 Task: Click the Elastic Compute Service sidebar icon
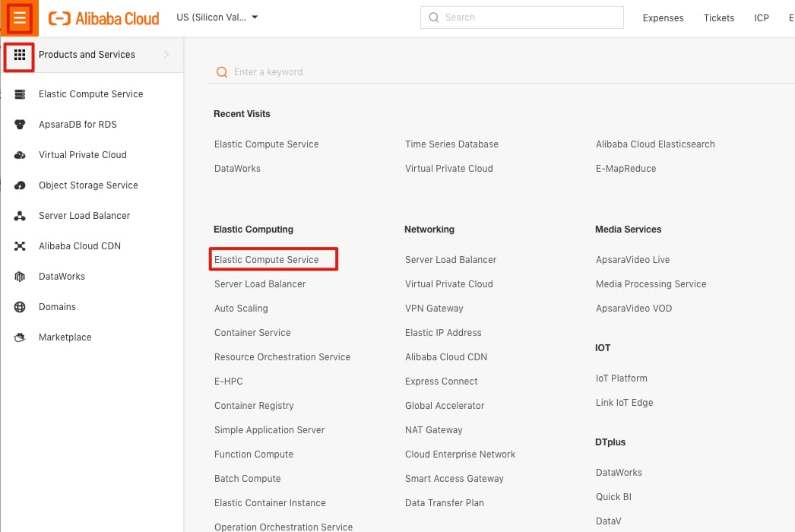(x=20, y=94)
